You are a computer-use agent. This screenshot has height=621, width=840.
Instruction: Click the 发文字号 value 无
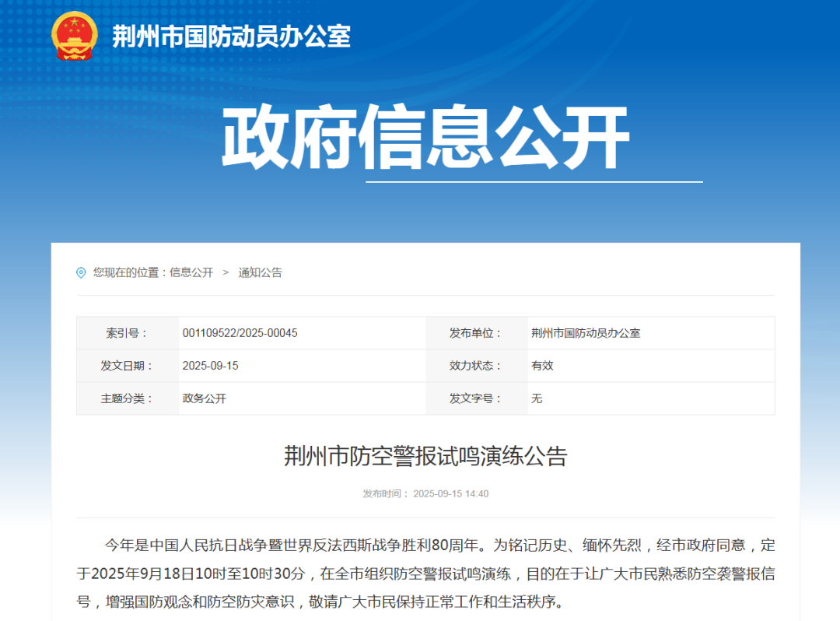[537, 398]
